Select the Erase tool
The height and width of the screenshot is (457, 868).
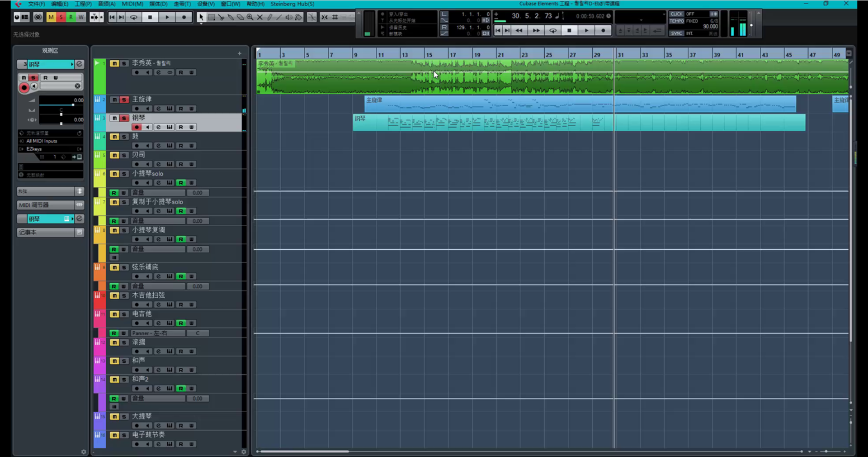[241, 17]
